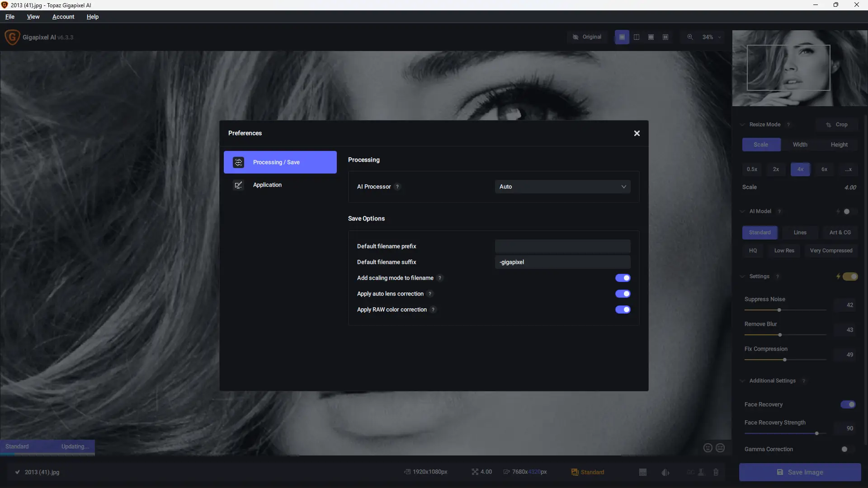Click the help icon next to AI Processor
The width and height of the screenshot is (868, 488).
(x=397, y=187)
